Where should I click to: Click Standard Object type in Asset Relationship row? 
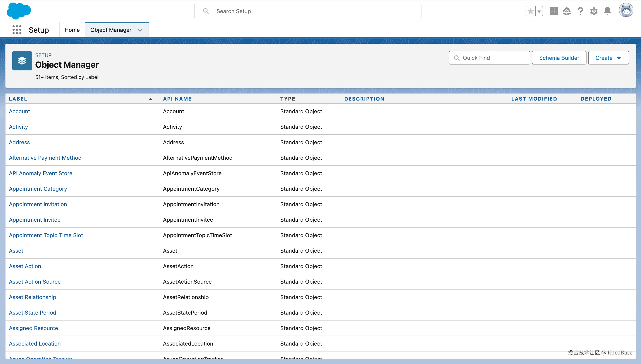tap(301, 297)
